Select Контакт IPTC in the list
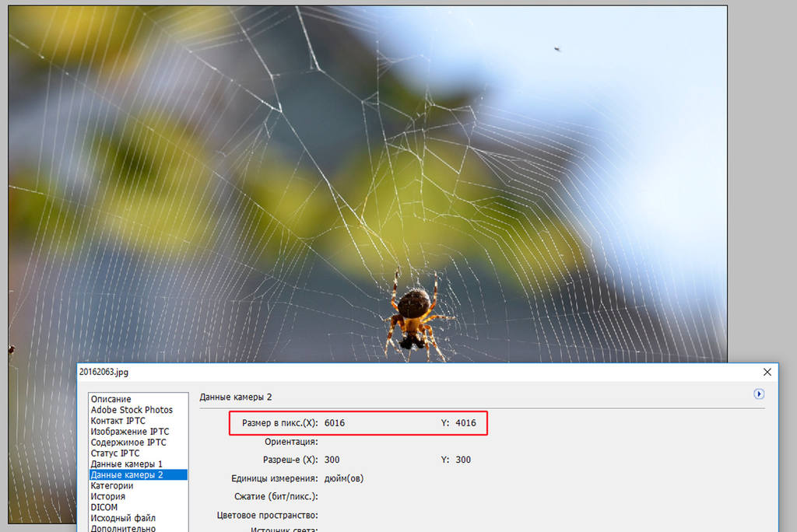797x532 pixels. pyautogui.click(x=118, y=421)
